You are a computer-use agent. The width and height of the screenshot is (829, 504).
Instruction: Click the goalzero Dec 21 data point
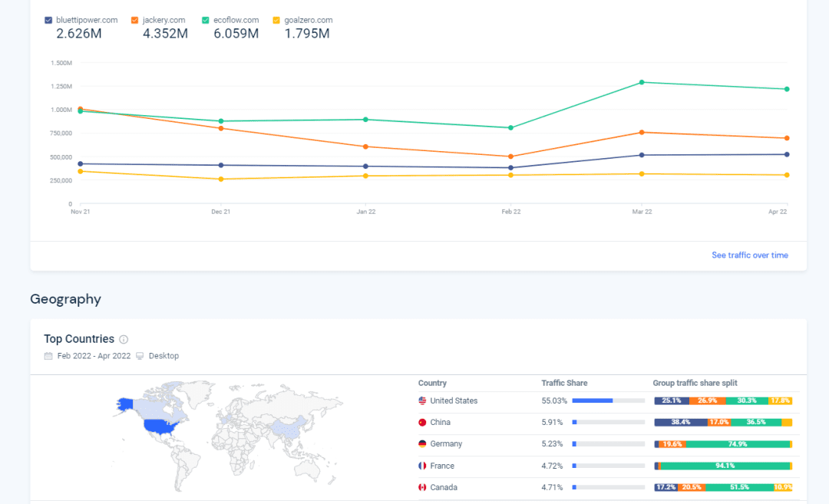click(221, 180)
